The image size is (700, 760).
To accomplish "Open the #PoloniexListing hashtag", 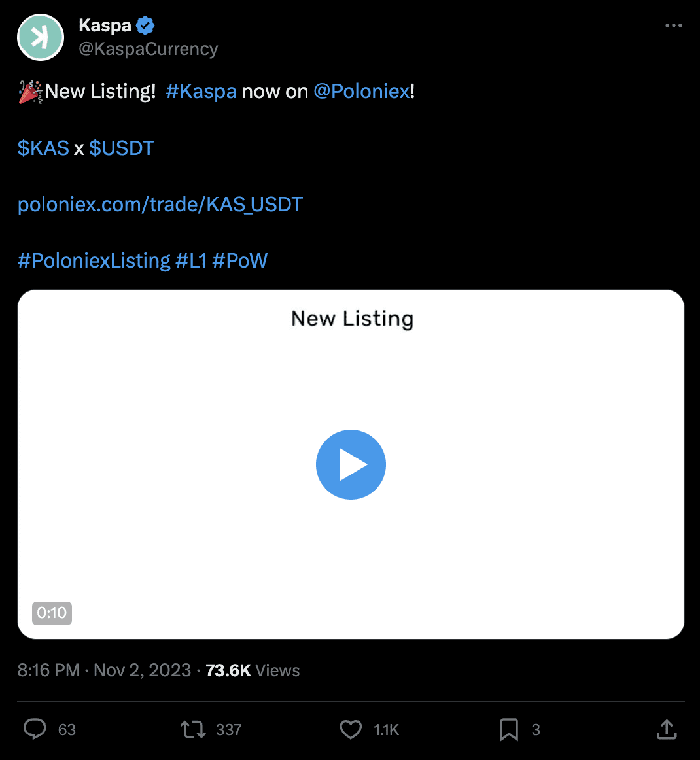I will (x=94, y=261).
